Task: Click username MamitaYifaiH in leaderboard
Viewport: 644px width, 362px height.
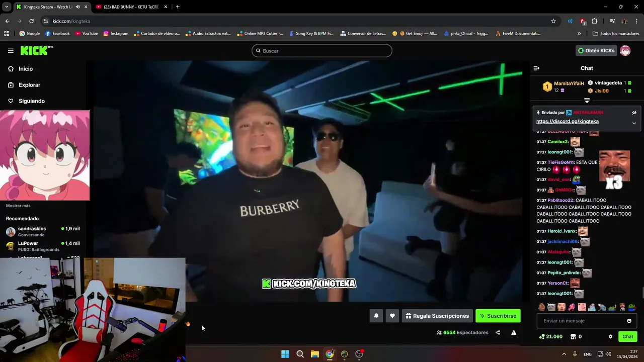Action: coord(569,83)
